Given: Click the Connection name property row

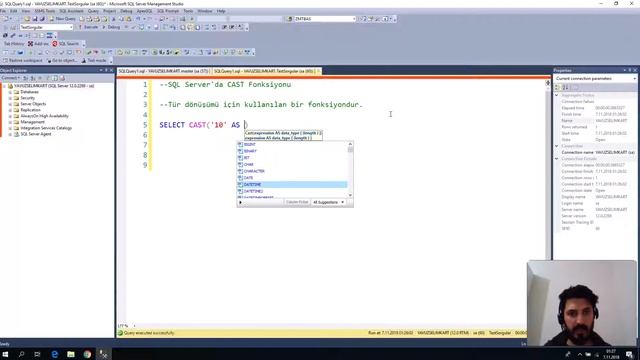Looking at the screenshot, I should point(596,152).
